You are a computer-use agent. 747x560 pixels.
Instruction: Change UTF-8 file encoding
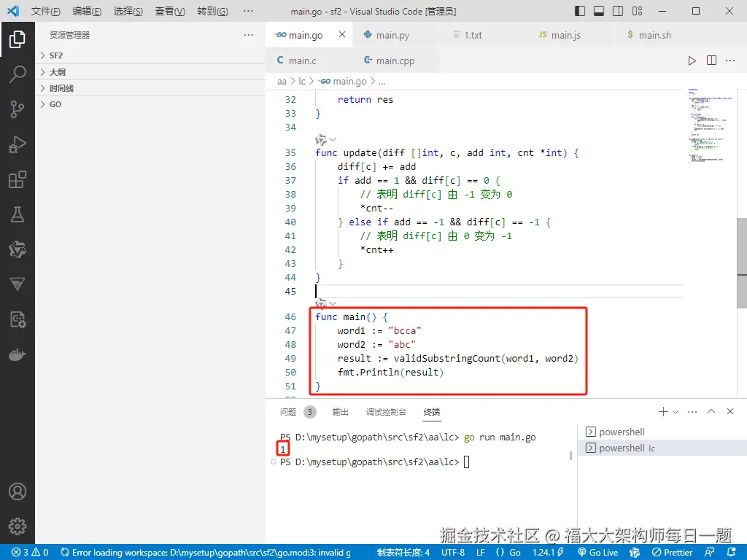coord(453,553)
